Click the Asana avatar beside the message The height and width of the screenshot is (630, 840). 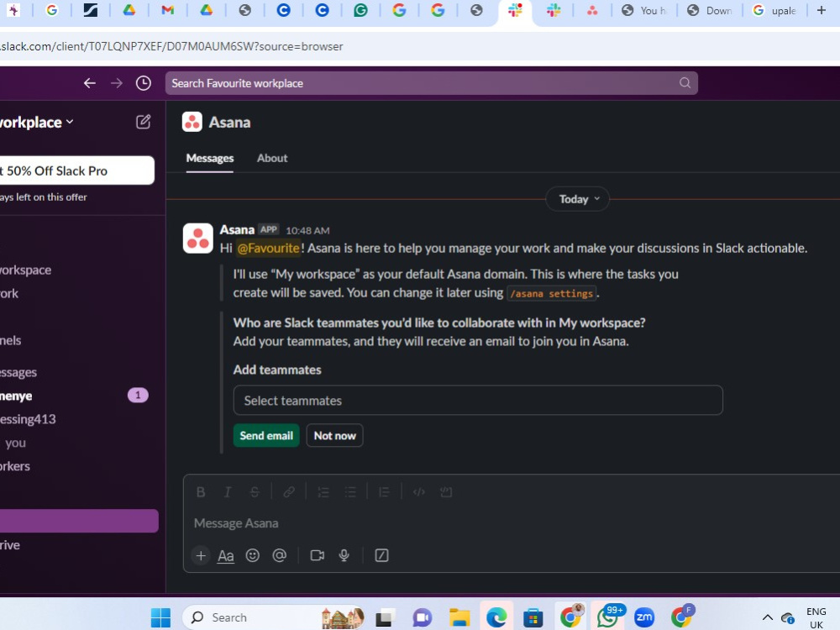(x=197, y=239)
